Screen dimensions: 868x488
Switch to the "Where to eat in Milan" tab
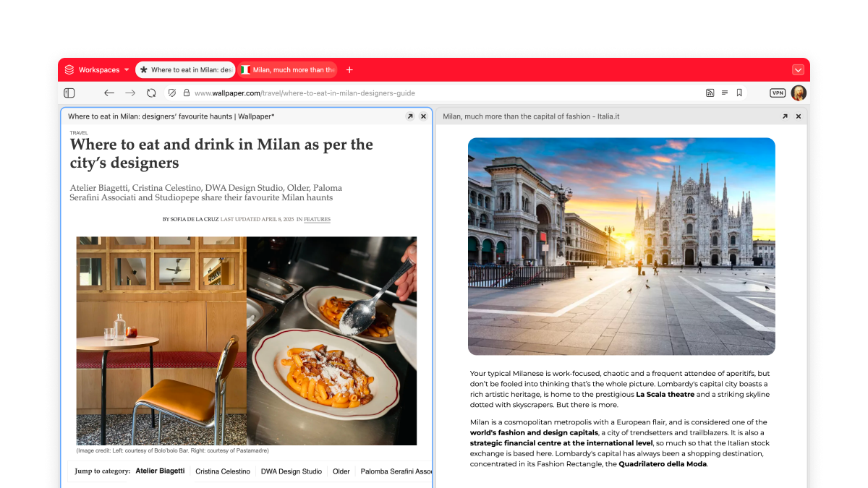click(x=186, y=70)
